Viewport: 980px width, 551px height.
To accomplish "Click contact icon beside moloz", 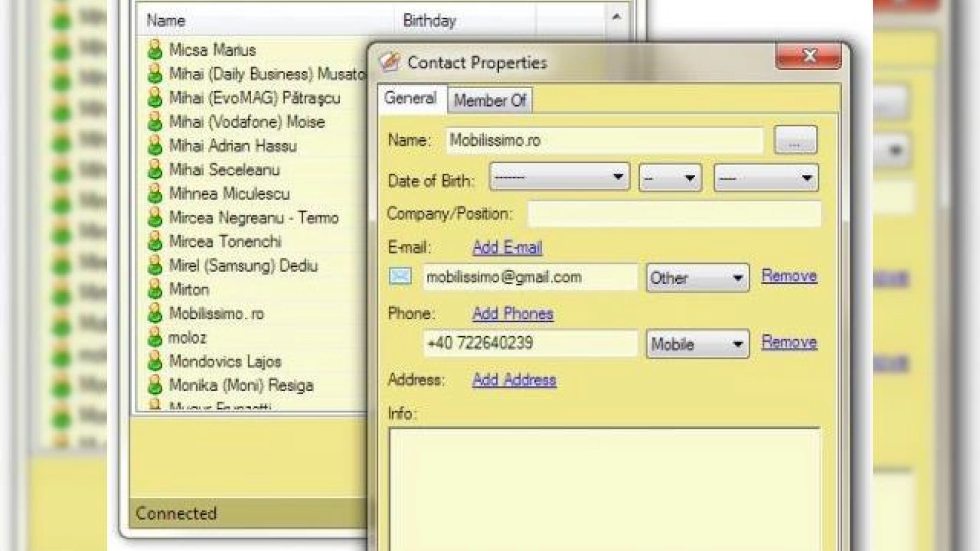I will tap(155, 337).
